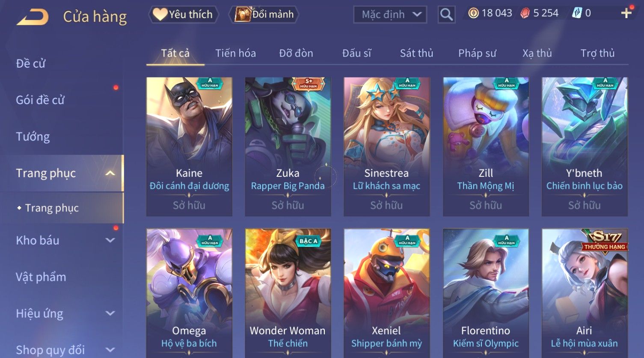Expand the Kho báu sidebar section

coord(110,240)
